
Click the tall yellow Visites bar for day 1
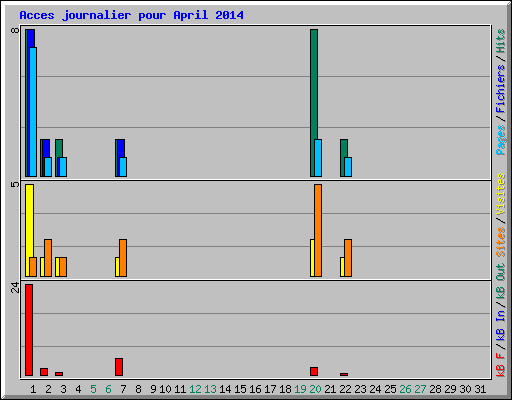tap(29, 220)
